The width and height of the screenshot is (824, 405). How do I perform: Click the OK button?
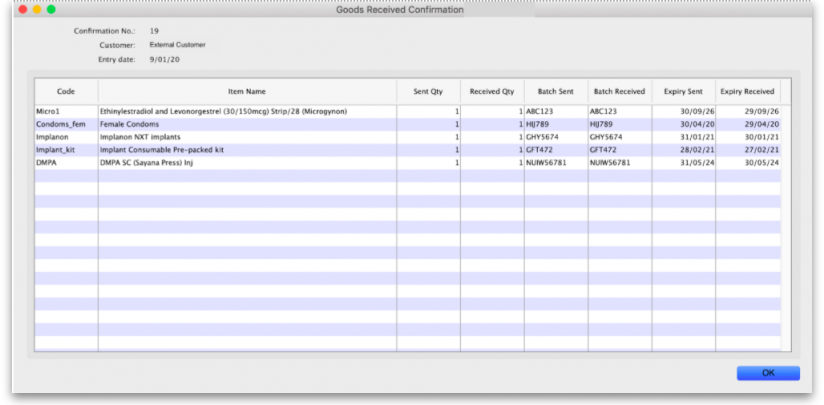coord(767,373)
